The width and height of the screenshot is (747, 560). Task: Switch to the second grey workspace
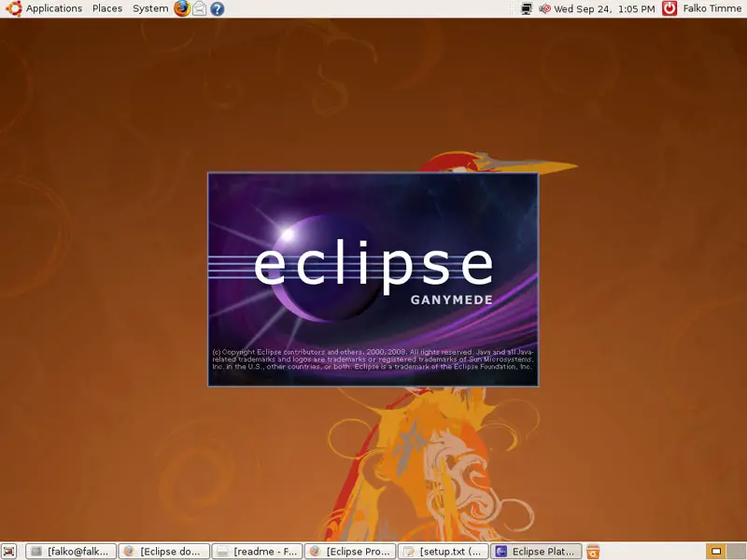(x=737, y=552)
